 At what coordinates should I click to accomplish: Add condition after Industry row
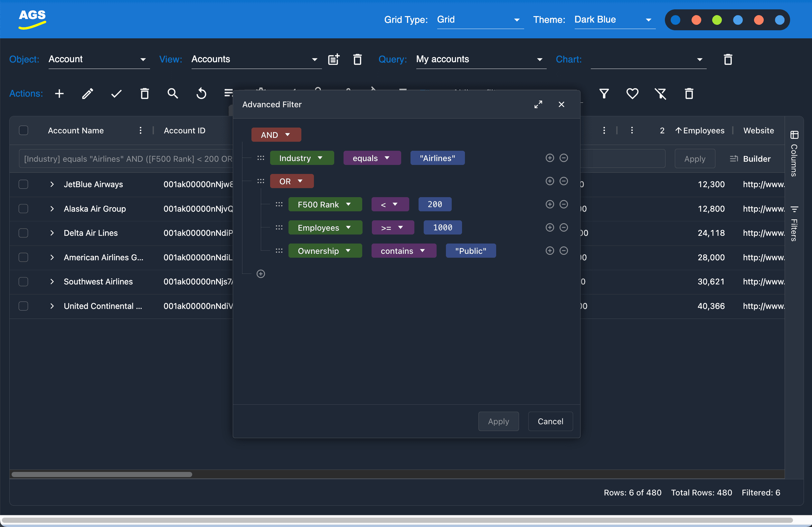(550, 158)
